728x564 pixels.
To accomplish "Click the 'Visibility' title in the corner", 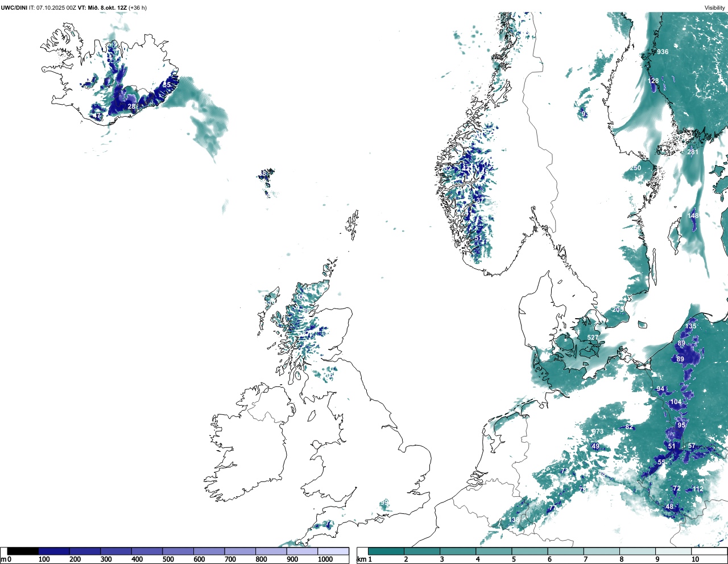I will 714,8.
